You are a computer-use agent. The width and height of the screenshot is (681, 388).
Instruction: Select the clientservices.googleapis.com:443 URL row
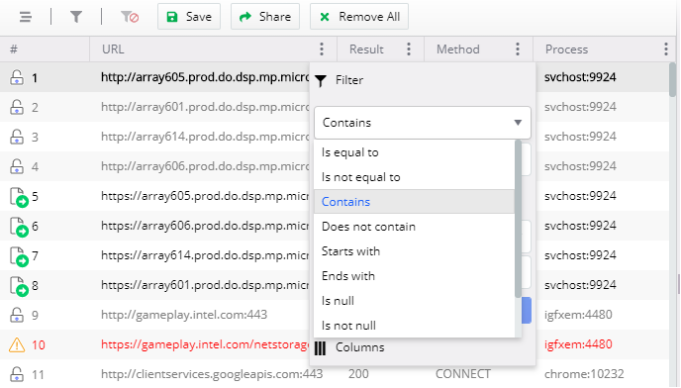pyautogui.click(x=212, y=374)
